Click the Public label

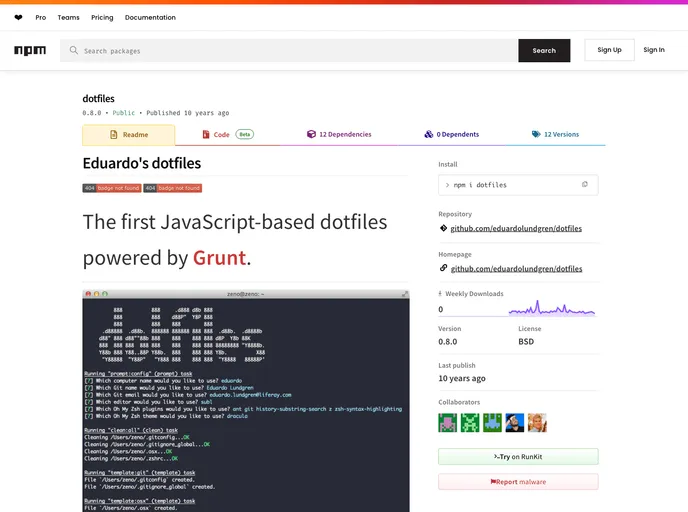tap(124, 113)
